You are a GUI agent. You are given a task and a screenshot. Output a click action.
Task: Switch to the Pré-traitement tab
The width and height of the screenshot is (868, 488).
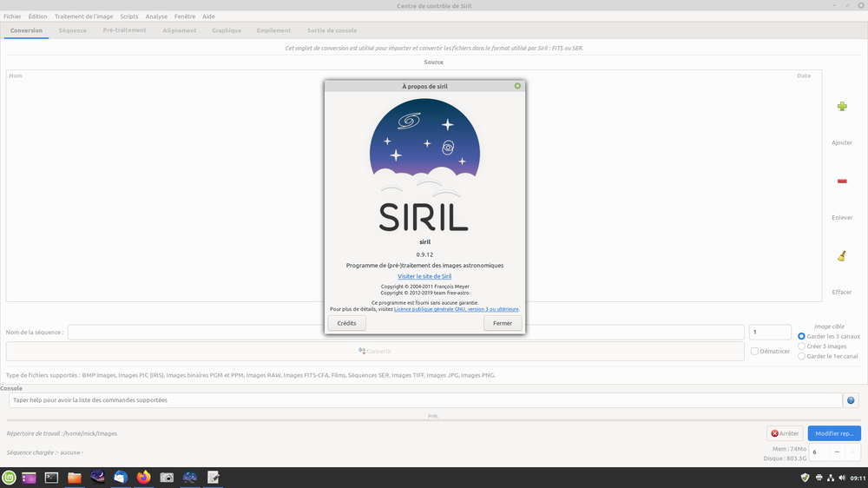124,30
